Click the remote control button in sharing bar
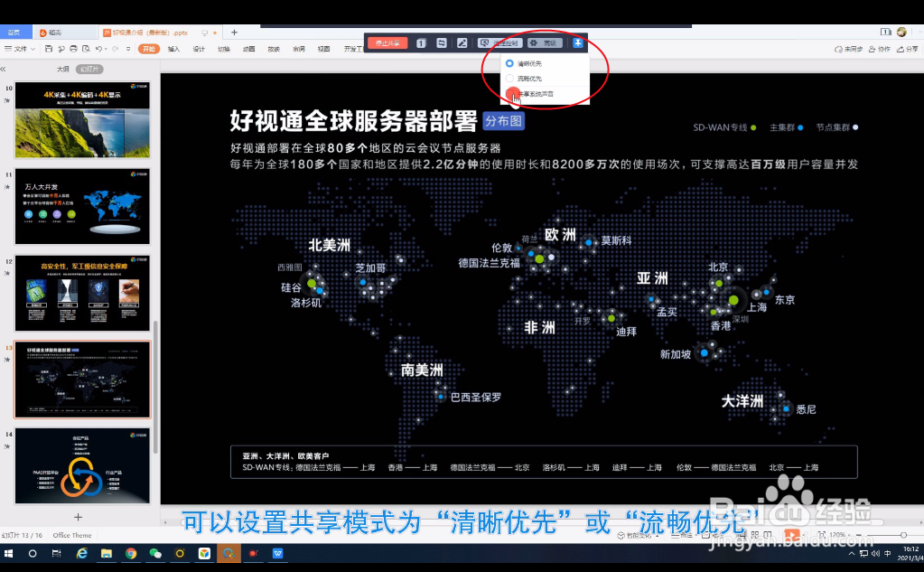 (x=499, y=43)
